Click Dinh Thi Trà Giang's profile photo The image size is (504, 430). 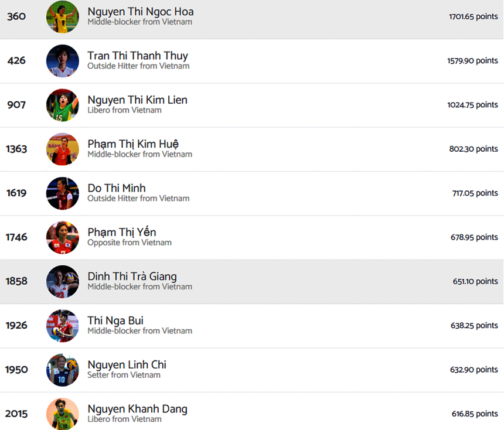click(62, 281)
